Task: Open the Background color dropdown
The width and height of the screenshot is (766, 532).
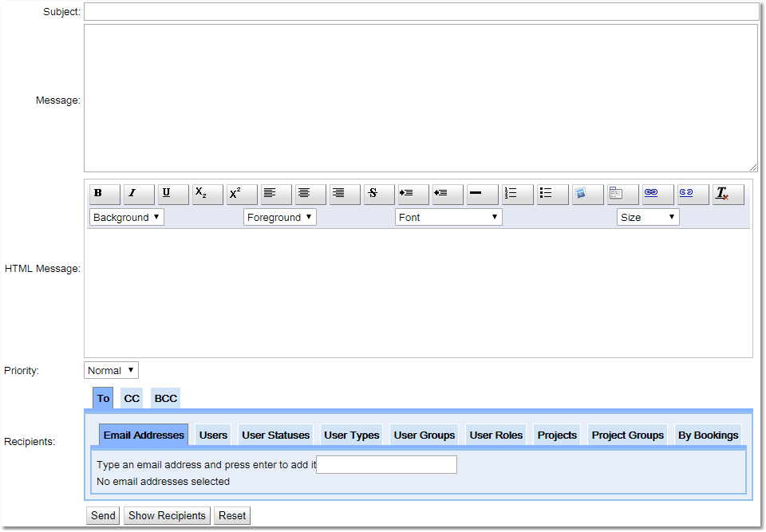Action: (x=126, y=218)
